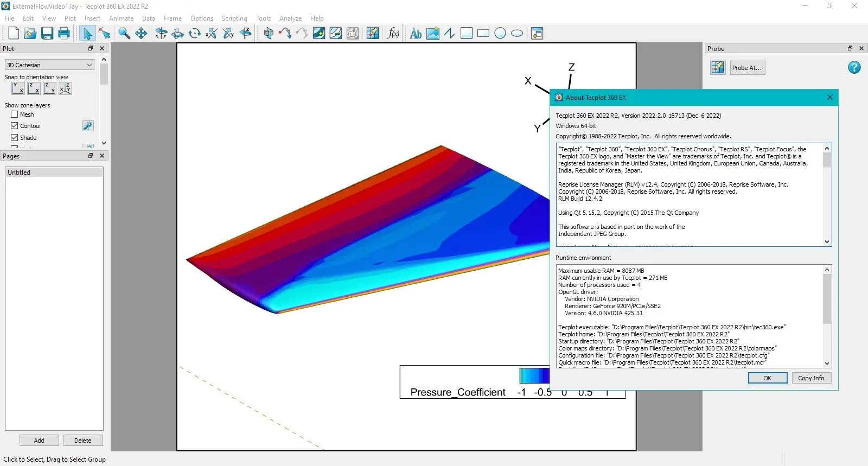Viewport: 868px width, 466px height.
Task: Choose the twist rotate tool
Action: pos(195,34)
